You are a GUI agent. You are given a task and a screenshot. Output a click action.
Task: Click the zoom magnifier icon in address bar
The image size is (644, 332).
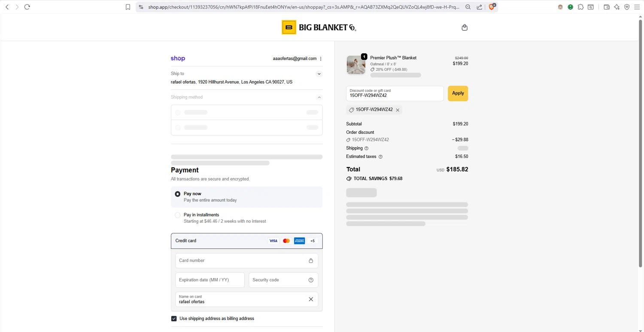pos(468,7)
